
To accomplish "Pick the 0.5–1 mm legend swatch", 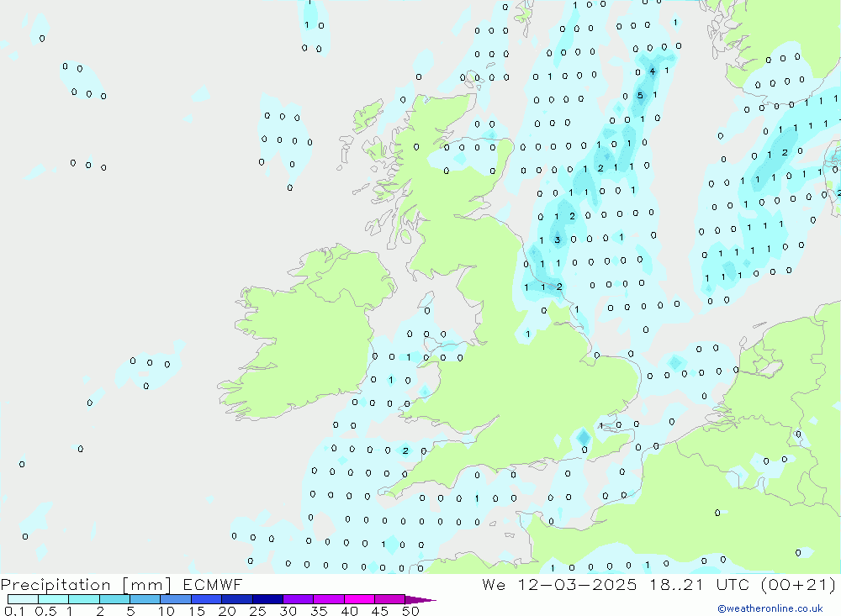I will [54, 599].
